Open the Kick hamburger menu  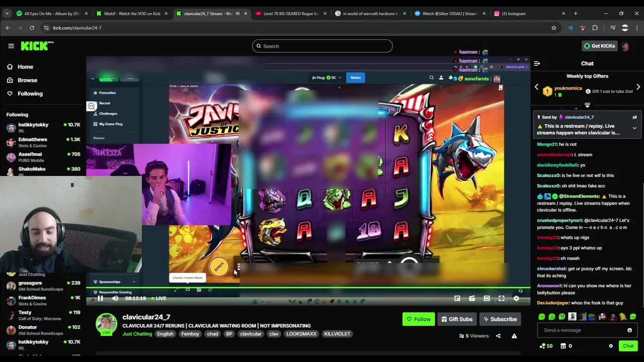11,46
